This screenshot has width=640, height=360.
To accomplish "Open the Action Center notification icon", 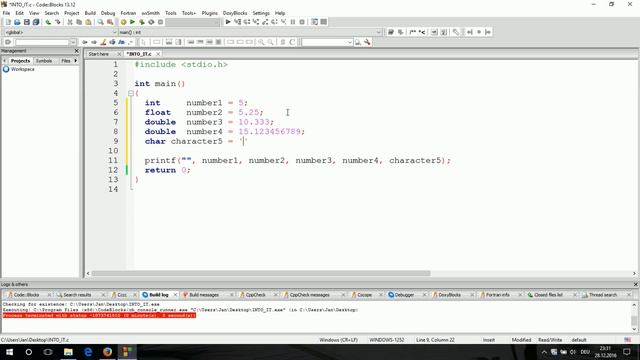I will pos(627,352).
